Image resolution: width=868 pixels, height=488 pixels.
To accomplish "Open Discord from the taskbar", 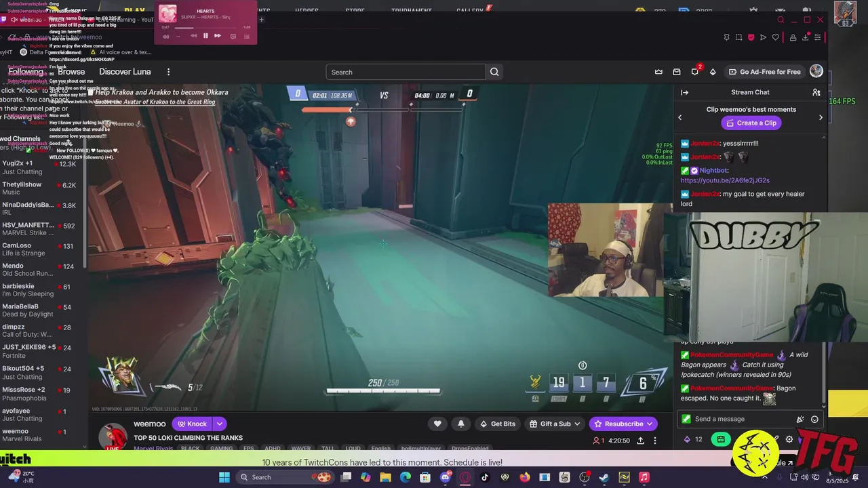I will 446,477.
